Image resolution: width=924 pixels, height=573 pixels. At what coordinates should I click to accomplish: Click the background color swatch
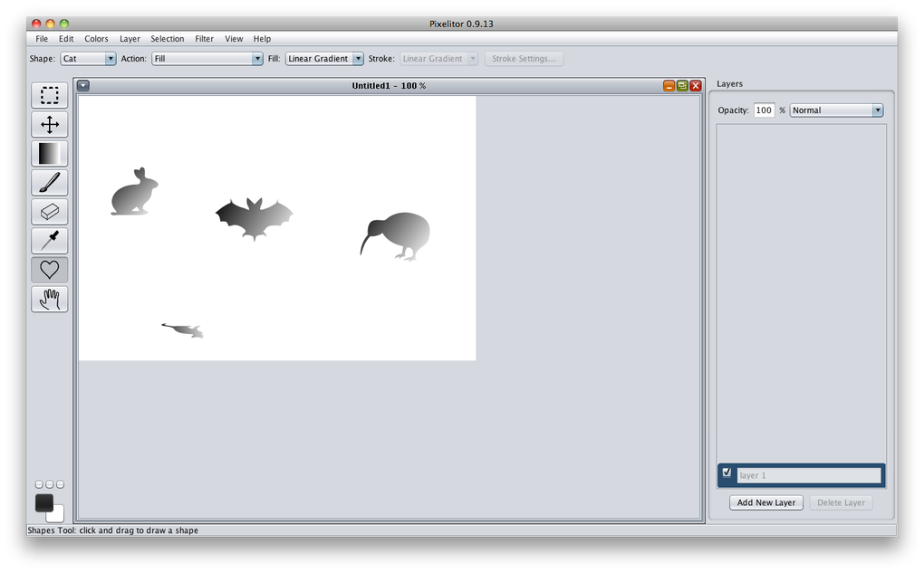[53, 512]
